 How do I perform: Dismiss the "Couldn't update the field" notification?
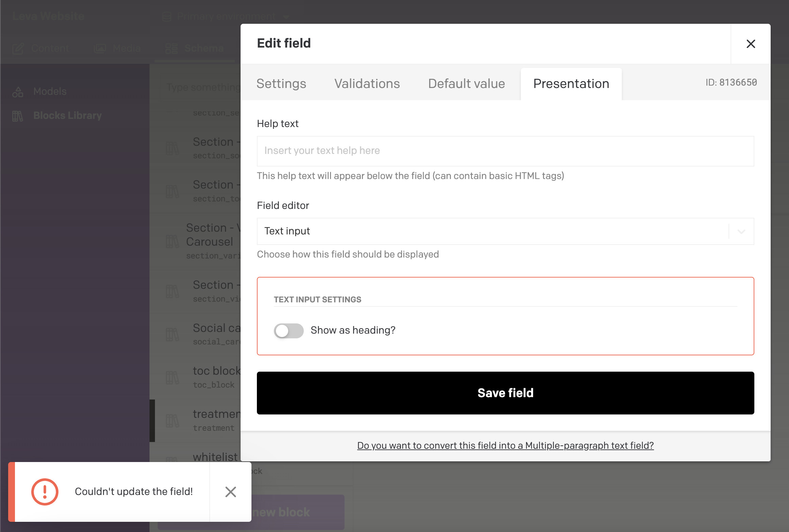[x=230, y=492]
